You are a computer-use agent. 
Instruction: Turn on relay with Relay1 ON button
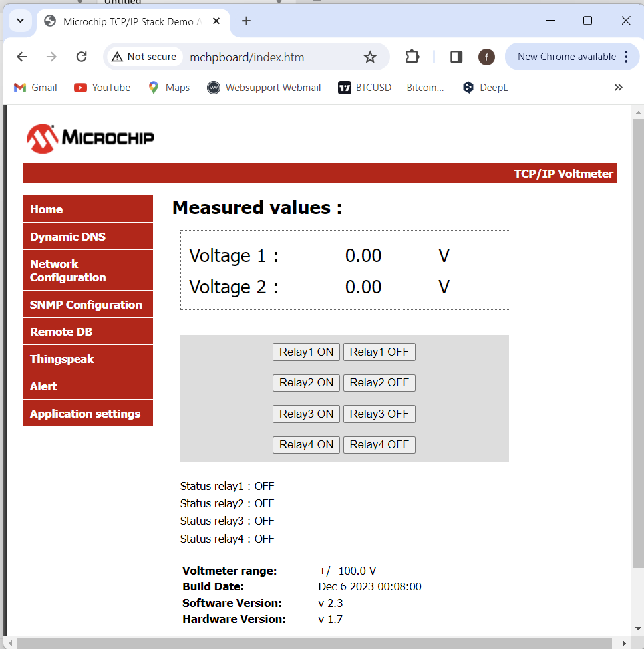tap(306, 352)
